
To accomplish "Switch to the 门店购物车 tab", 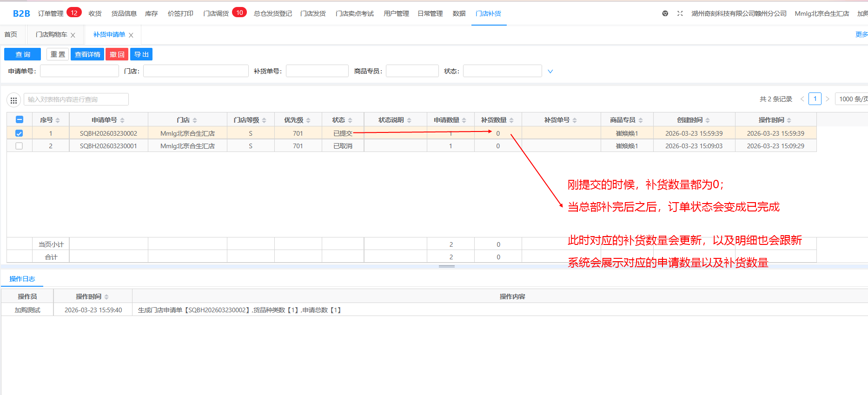I will coord(51,35).
